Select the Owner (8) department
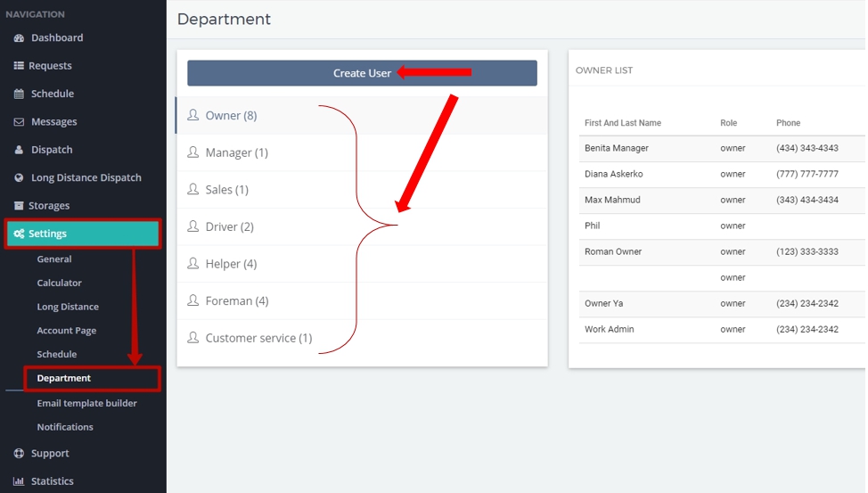Screen dimensions: 868x493 pyautogui.click(x=362, y=115)
